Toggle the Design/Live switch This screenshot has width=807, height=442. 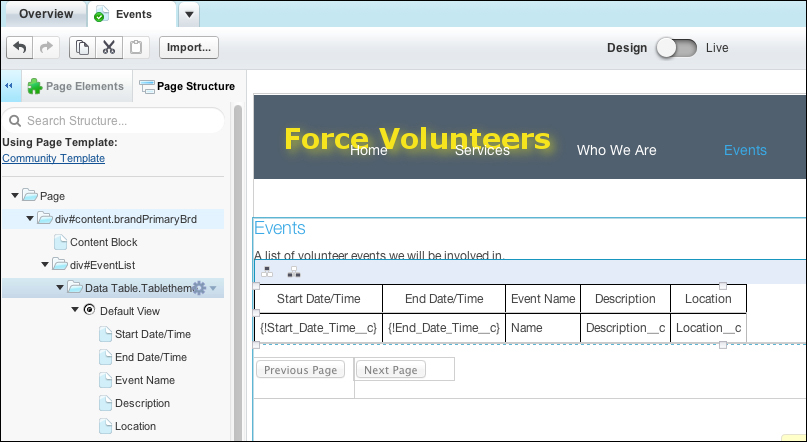point(676,48)
